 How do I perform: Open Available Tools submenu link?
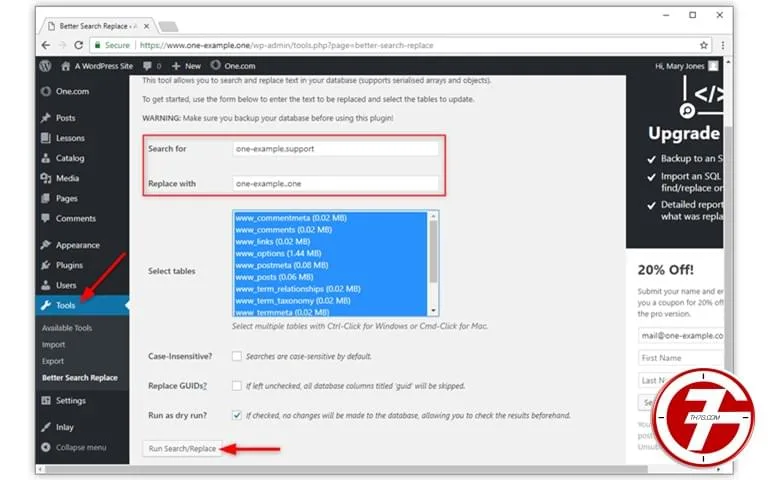[67, 328]
